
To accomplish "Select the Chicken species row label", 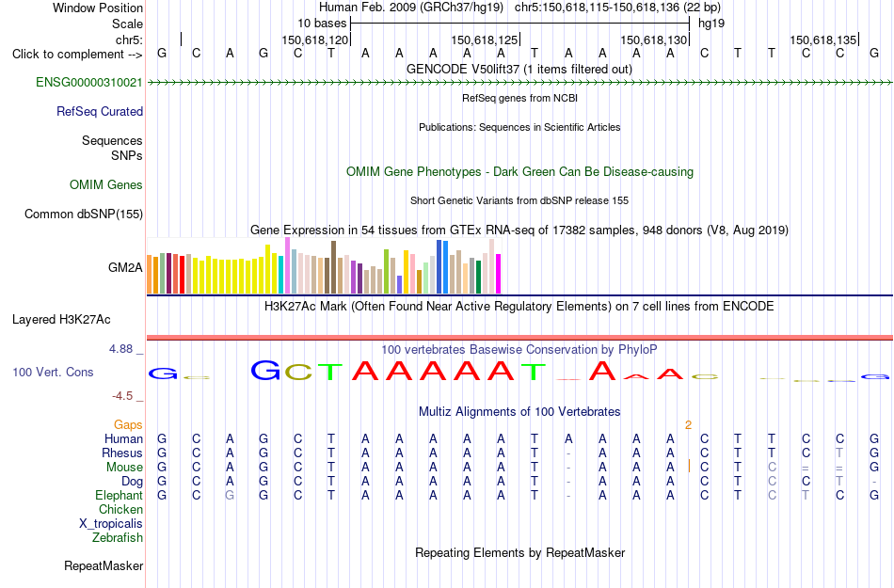I will pyautogui.click(x=120, y=510).
